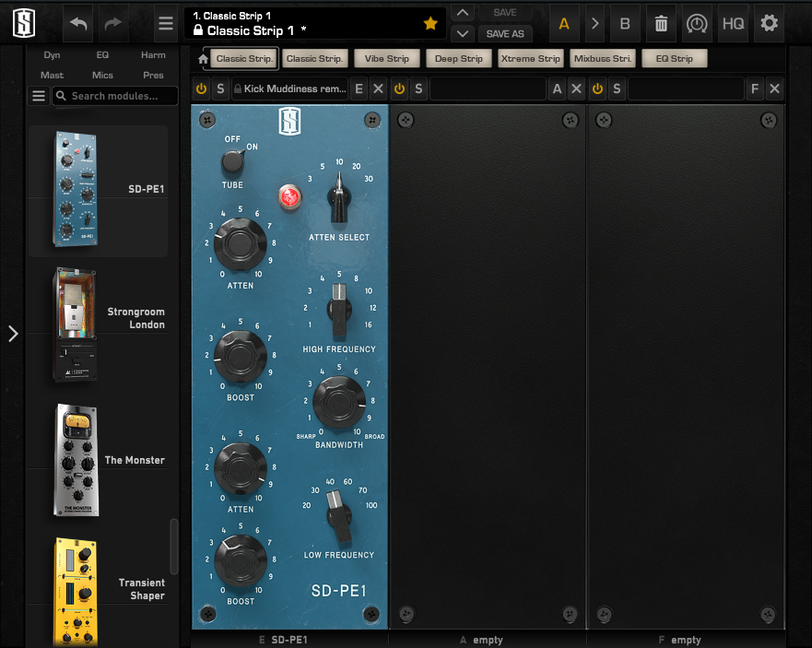Image resolution: width=812 pixels, height=648 pixels.
Task: Solo slot A
Action: point(418,88)
